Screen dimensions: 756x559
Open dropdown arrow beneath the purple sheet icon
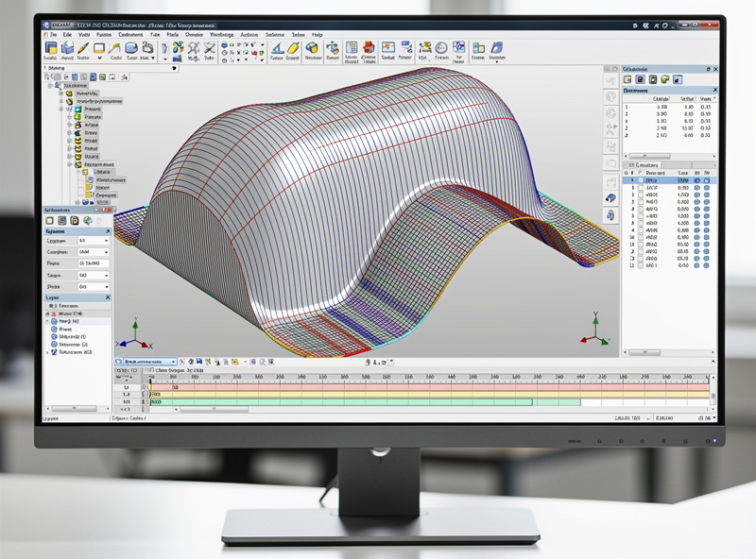(497, 61)
